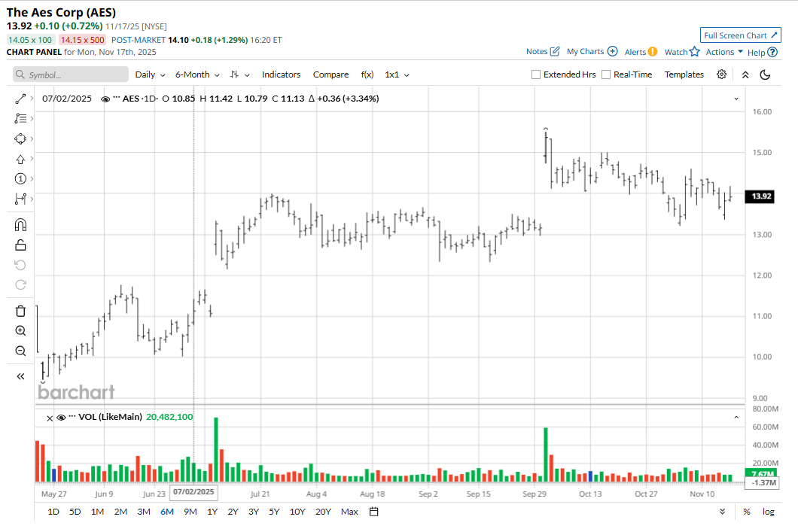Click the redo arrow icon
The image size is (798, 532).
(20, 285)
